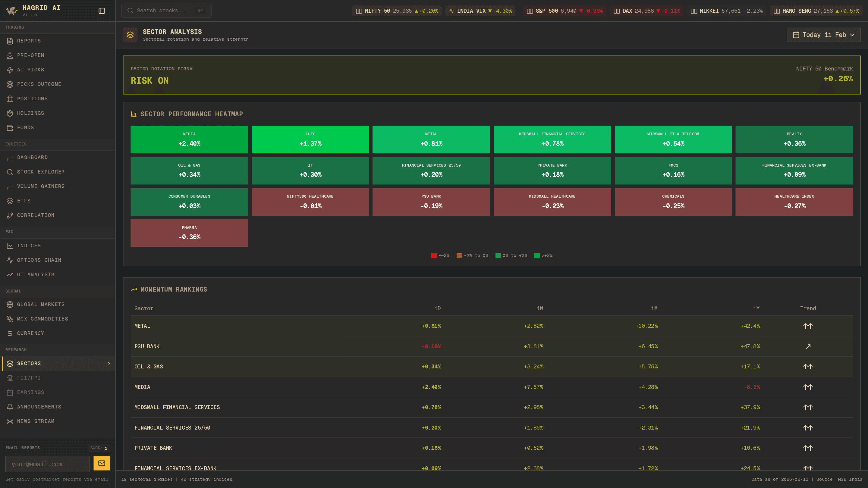Click the green >+2% legend swatch
This screenshot has height=488, width=868.
(537, 255)
